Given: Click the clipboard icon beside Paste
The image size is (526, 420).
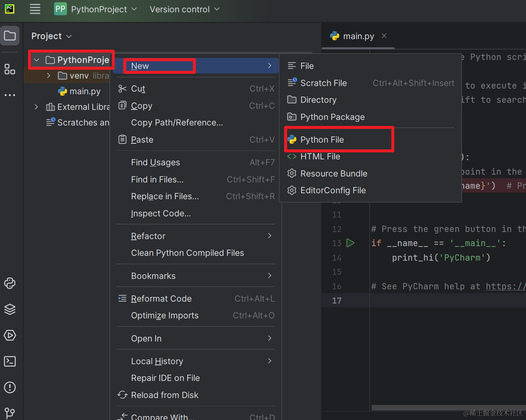Looking at the screenshot, I should pyautogui.click(x=122, y=140).
